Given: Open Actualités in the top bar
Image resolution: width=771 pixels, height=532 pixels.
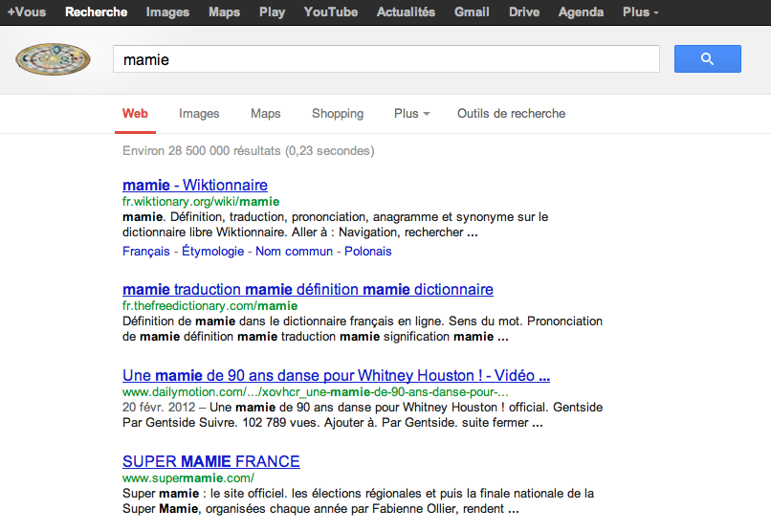Looking at the screenshot, I should click(x=406, y=12).
